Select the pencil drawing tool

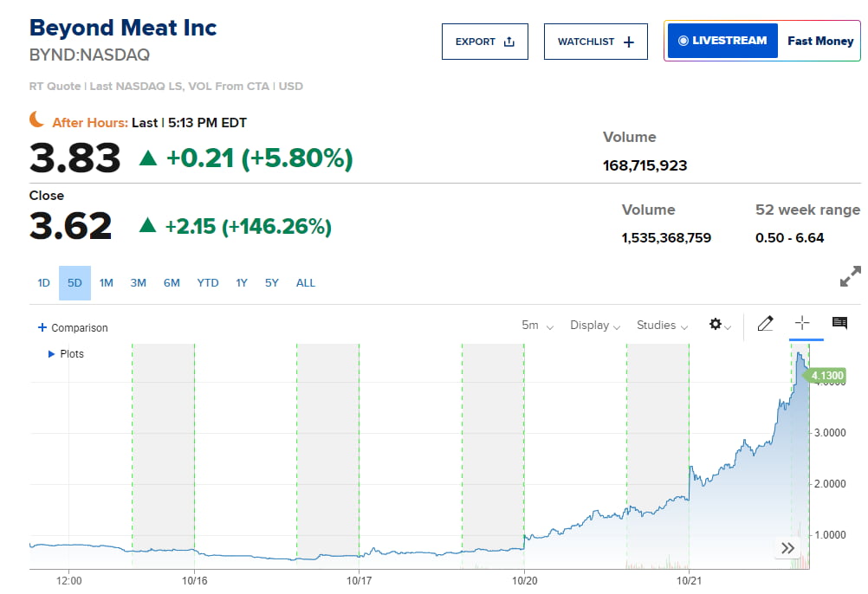coord(765,324)
